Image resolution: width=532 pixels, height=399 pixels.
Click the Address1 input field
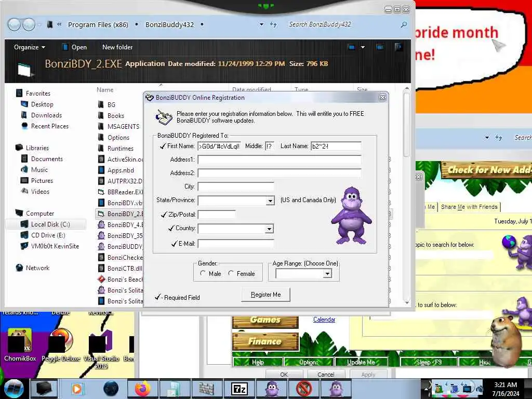click(279, 159)
